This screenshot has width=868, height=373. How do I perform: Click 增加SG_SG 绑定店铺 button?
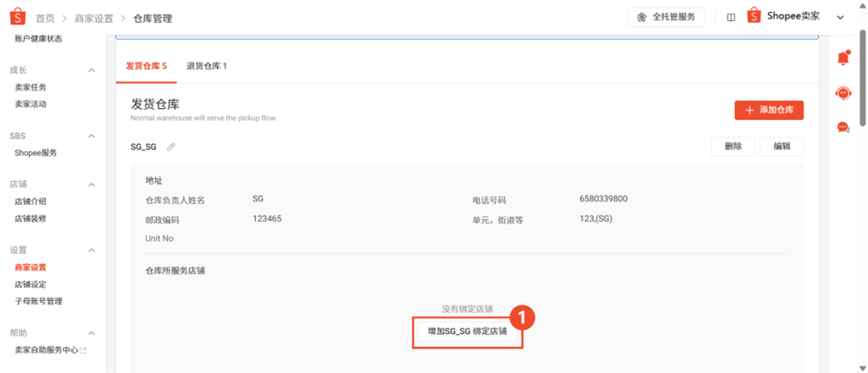click(467, 332)
